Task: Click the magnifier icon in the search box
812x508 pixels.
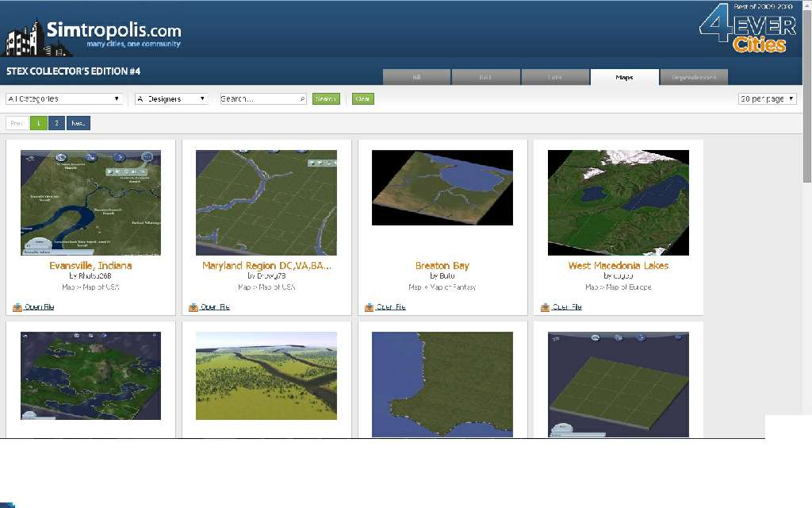Action: tap(302, 99)
